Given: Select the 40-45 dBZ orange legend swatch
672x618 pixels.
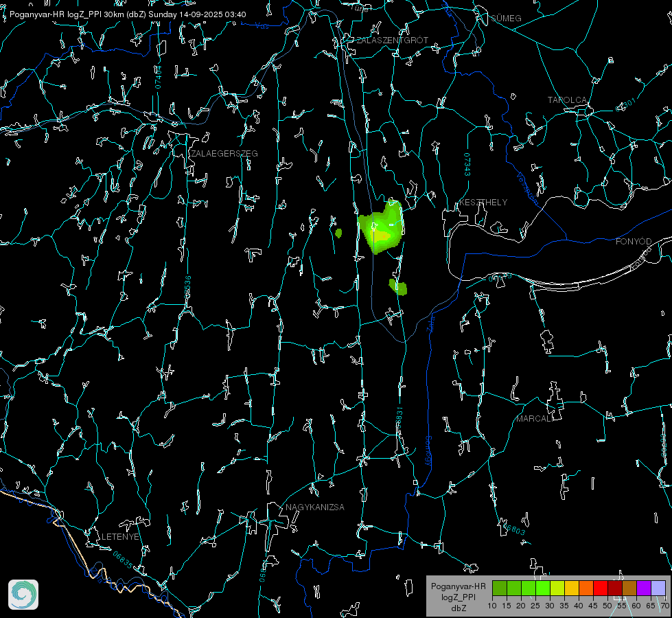Looking at the screenshot, I should (586, 588).
